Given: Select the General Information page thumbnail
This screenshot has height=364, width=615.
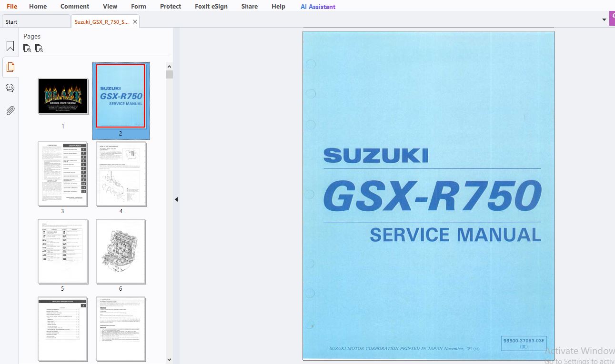Looking at the screenshot, I should point(62,329).
